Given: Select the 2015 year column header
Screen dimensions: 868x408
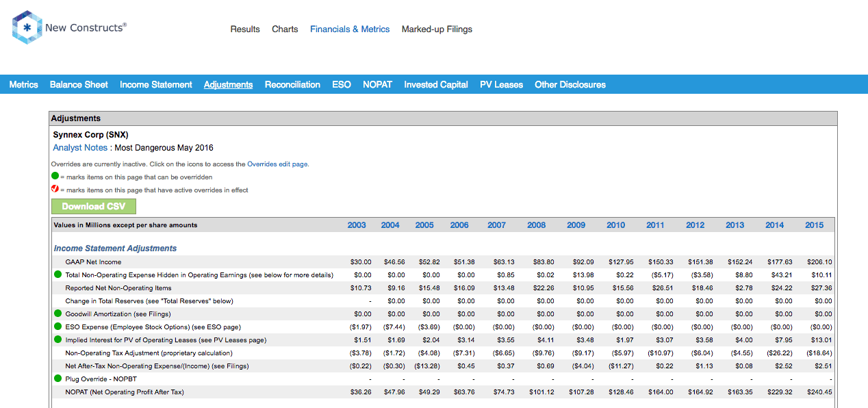Looking at the screenshot, I should [815, 225].
